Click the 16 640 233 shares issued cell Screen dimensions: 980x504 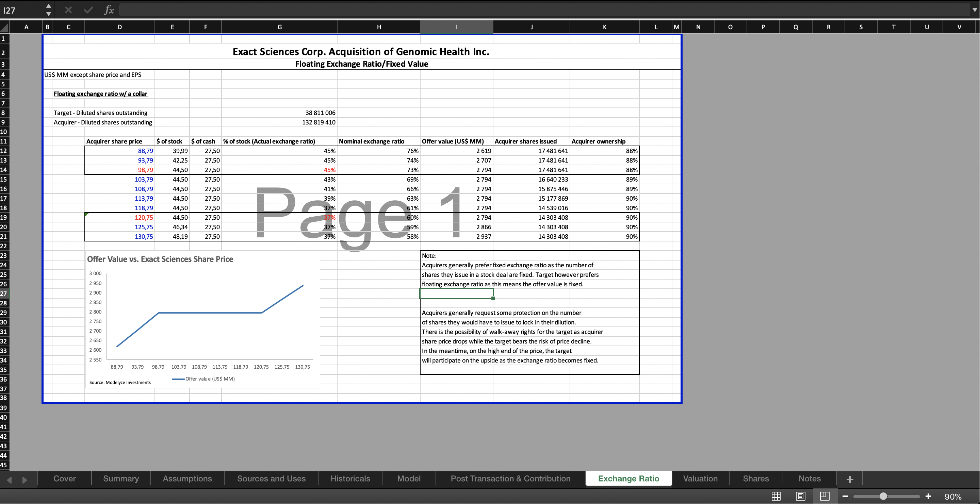click(532, 180)
